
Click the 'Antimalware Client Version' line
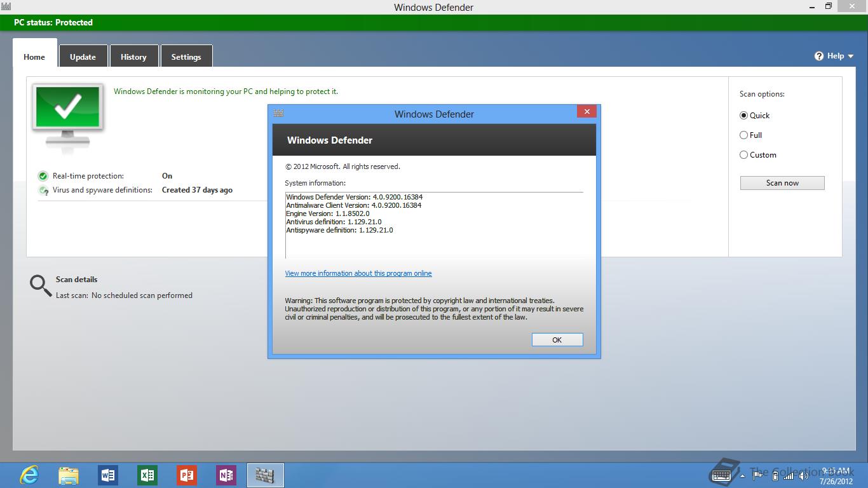(354, 205)
